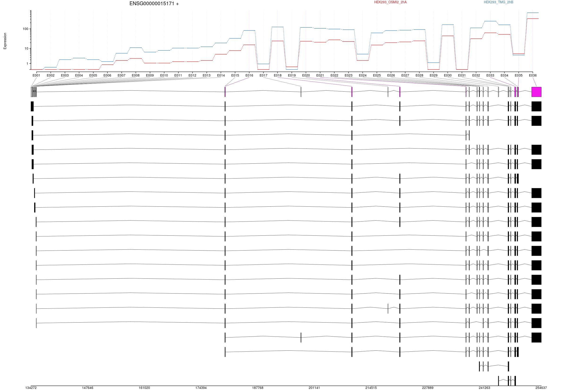This screenshot has height=392, width=567.
Task: Click genomic coordinate 241263
Action: tap(485, 388)
